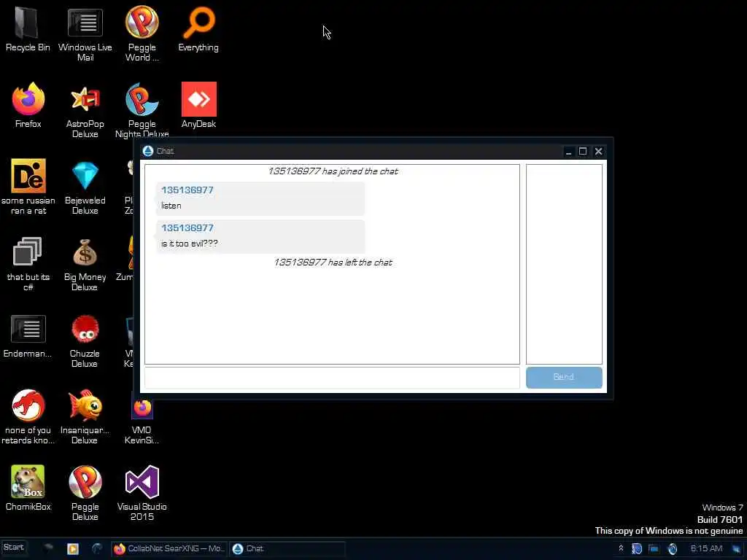Screen dimensions: 747x560
Task: Launch Visual Studio 2015 desktop icon
Action: [142, 494]
